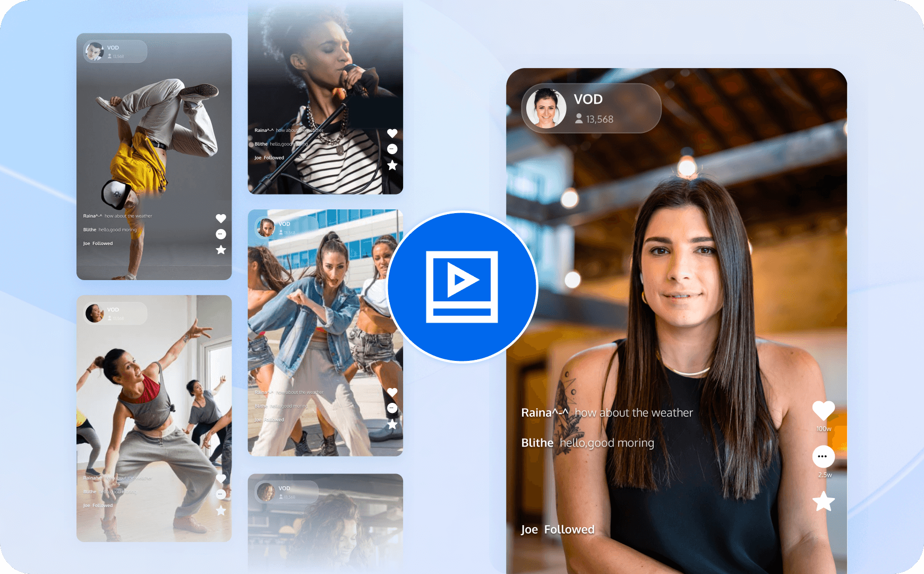Open comments on street dancers video
The height and width of the screenshot is (574, 924).
392,408
